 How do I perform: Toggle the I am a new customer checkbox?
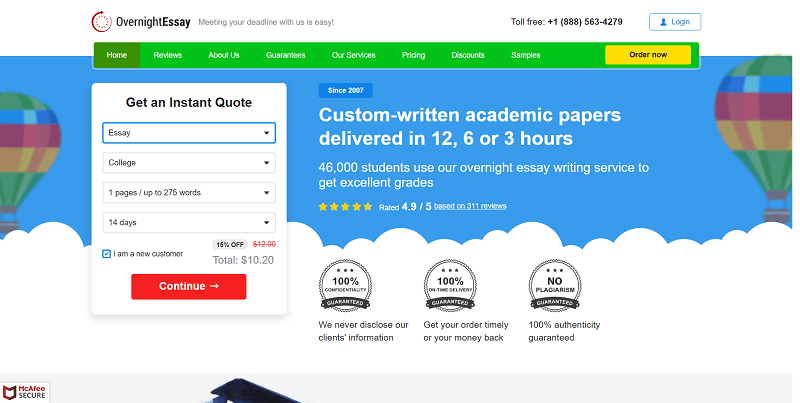pyautogui.click(x=107, y=254)
